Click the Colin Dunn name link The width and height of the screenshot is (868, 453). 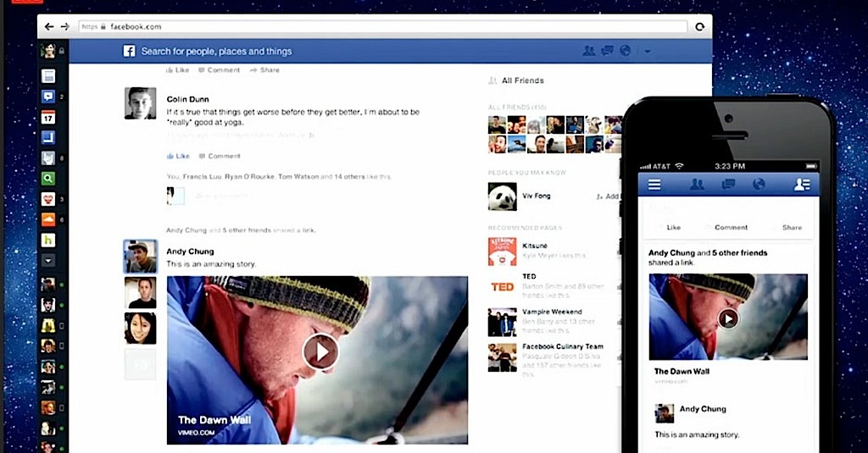point(187,99)
